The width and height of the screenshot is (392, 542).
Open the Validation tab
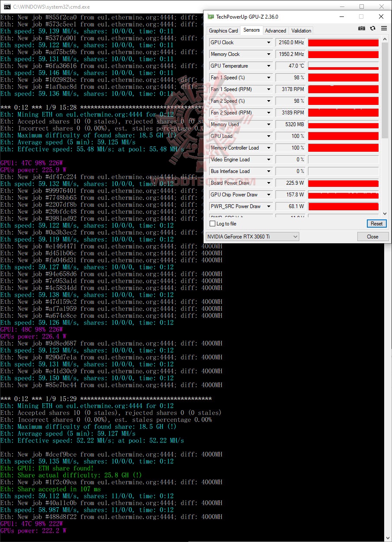click(x=301, y=31)
